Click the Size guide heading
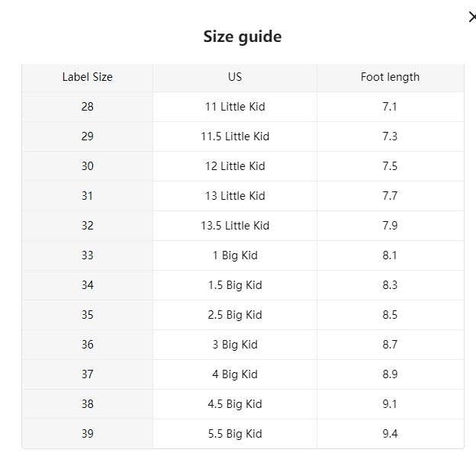476x472 pixels. coord(242,37)
